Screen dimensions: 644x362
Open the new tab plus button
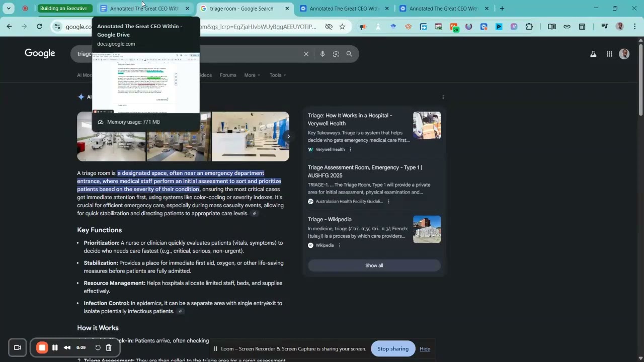pyautogui.click(x=502, y=9)
